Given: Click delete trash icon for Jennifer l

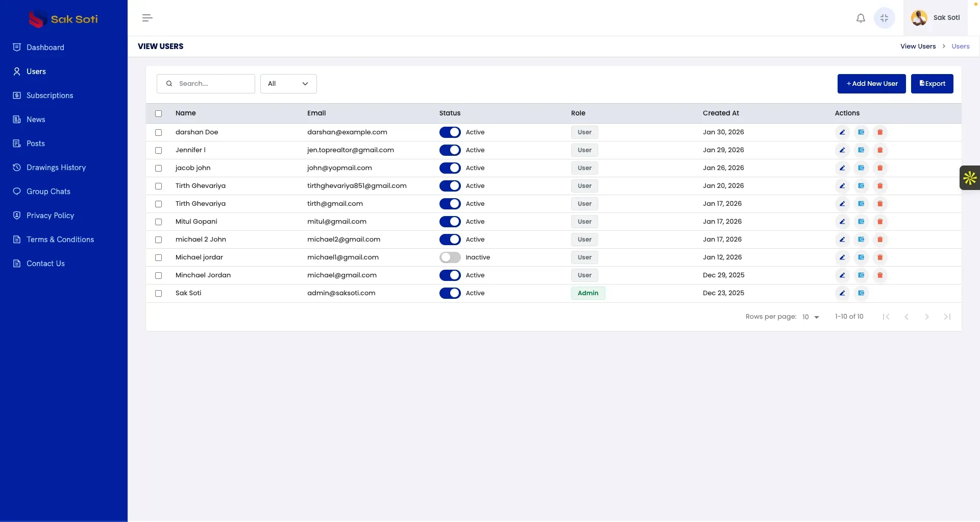Looking at the screenshot, I should click(880, 150).
